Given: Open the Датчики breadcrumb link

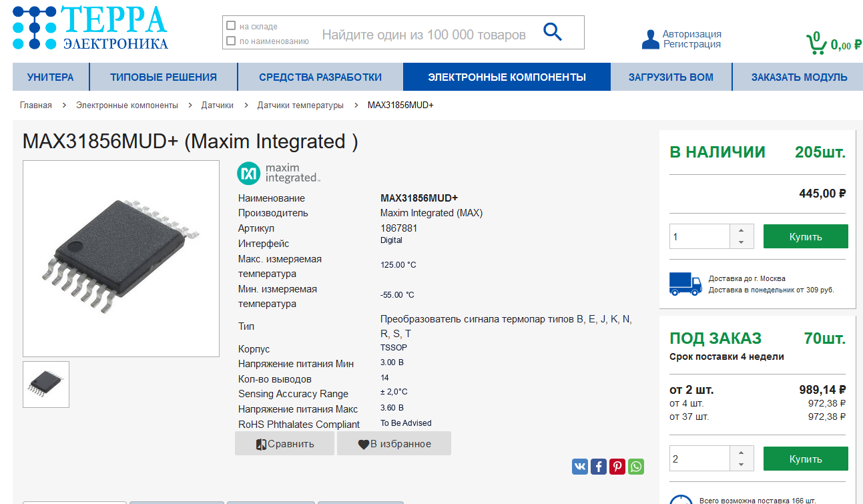Looking at the screenshot, I should [x=218, y=105].
